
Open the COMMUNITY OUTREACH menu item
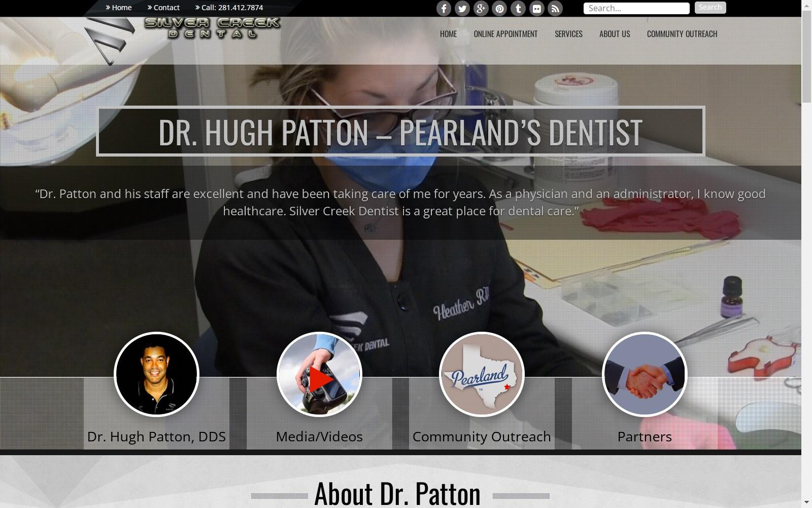[x=682, y=34]
